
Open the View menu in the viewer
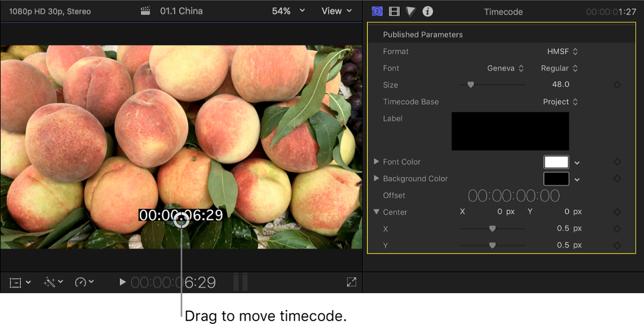336,11
